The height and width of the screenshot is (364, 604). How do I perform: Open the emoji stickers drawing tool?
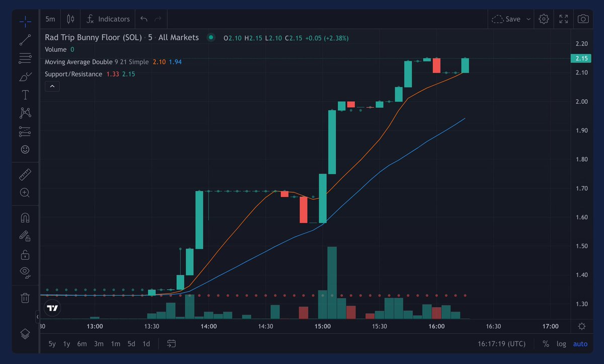click(x=25, y=150)
